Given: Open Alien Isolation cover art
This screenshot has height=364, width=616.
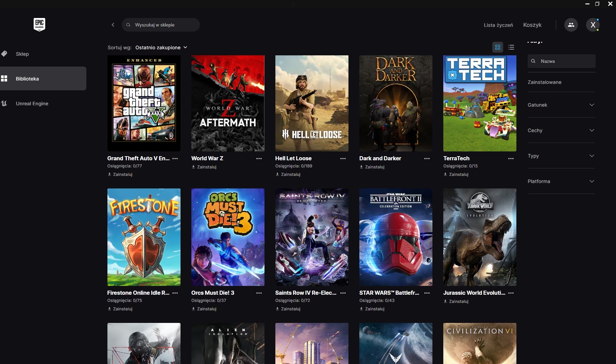Looking at the screenshot, I should [x=228, y=343].
